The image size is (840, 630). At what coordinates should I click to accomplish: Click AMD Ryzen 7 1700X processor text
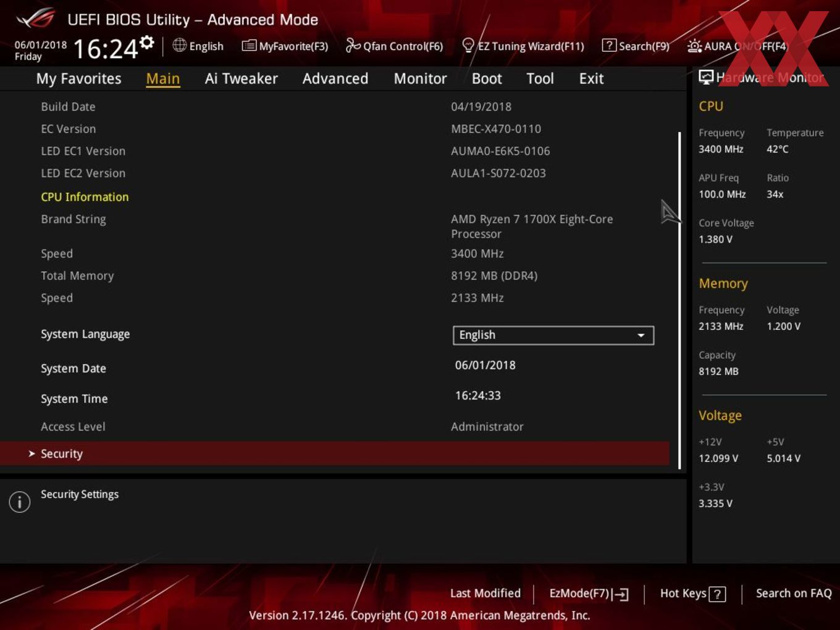532,227
